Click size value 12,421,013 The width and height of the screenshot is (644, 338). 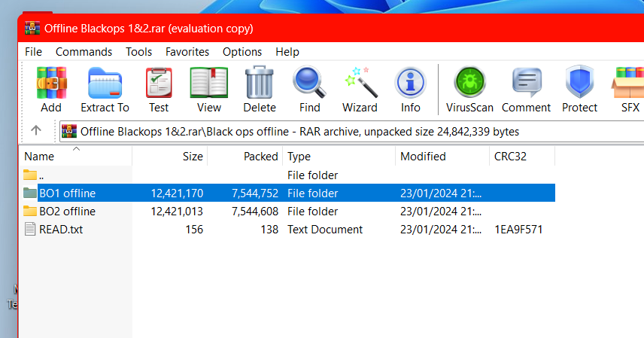(x=177, y=211)
